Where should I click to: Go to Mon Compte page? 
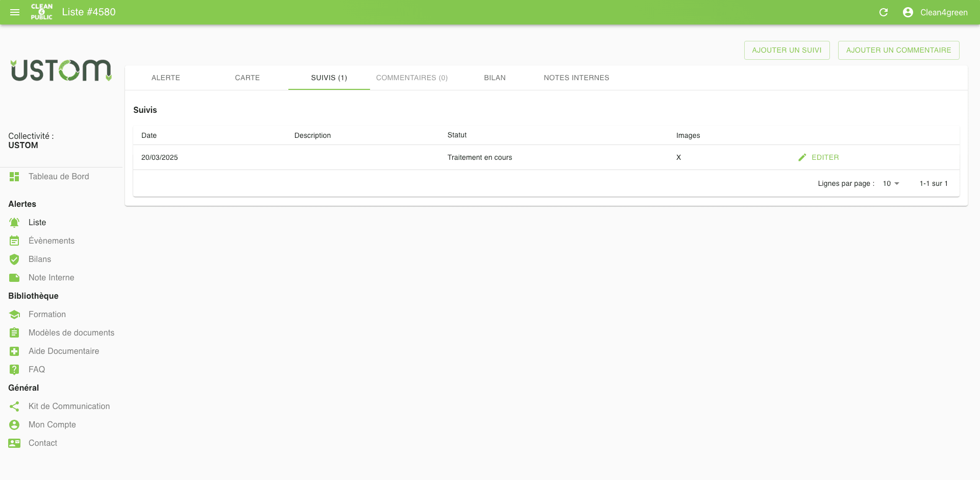(52, 425)
